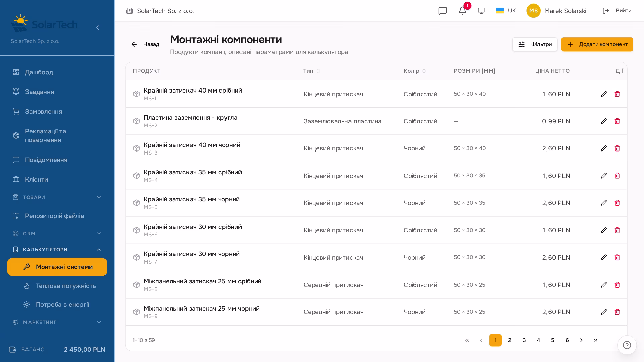Open the help question mark button

point(627,345)
